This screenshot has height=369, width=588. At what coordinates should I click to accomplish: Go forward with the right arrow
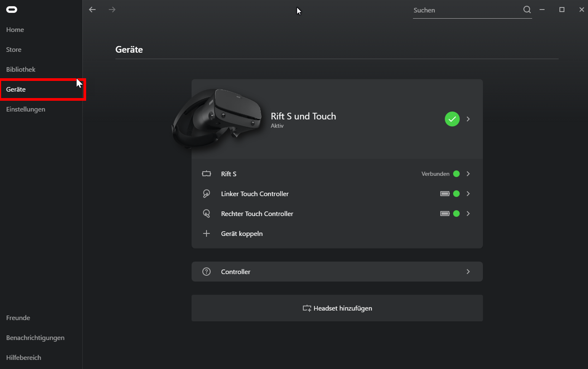[112, 10]
